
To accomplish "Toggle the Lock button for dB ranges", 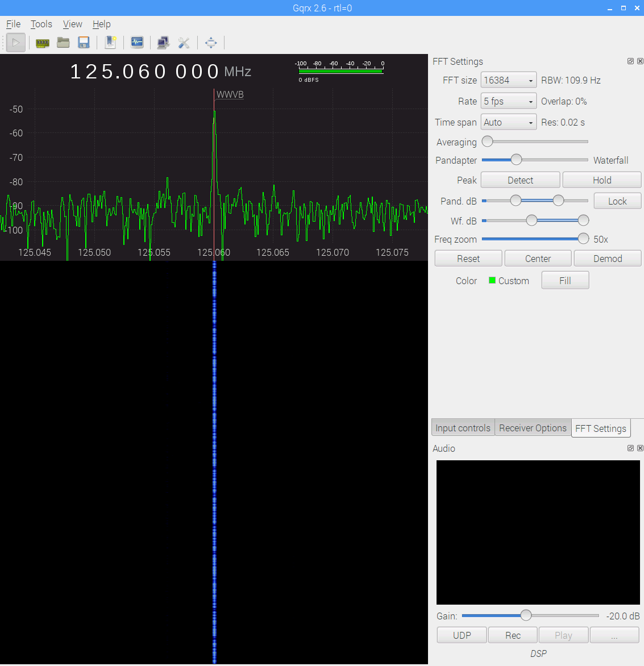I will pos(617,201).
